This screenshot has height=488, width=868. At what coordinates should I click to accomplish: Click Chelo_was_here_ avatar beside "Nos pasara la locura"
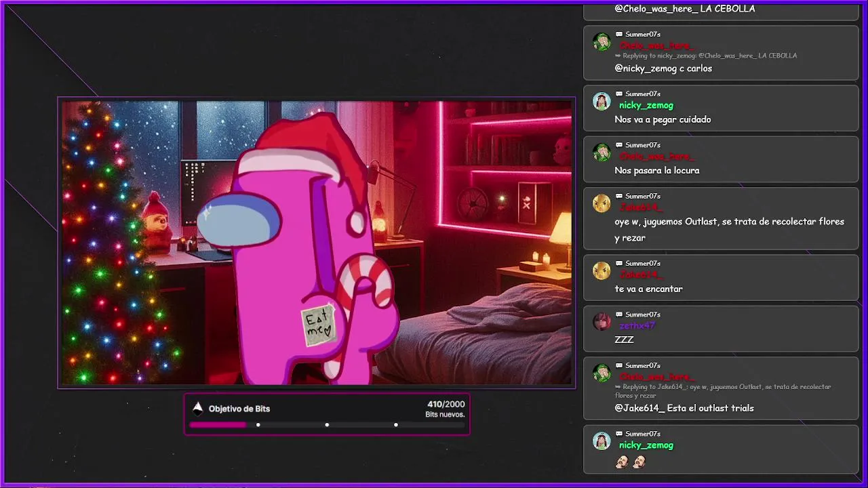pos(601,152)
